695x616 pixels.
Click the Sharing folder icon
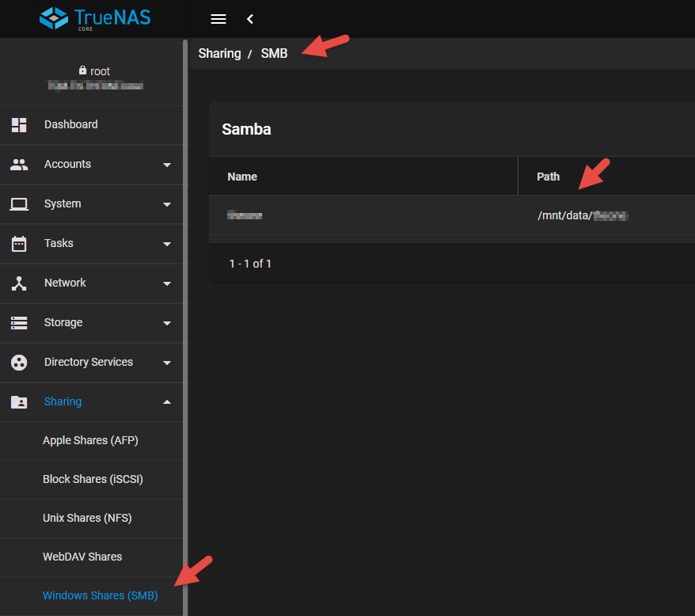(19, 401)
